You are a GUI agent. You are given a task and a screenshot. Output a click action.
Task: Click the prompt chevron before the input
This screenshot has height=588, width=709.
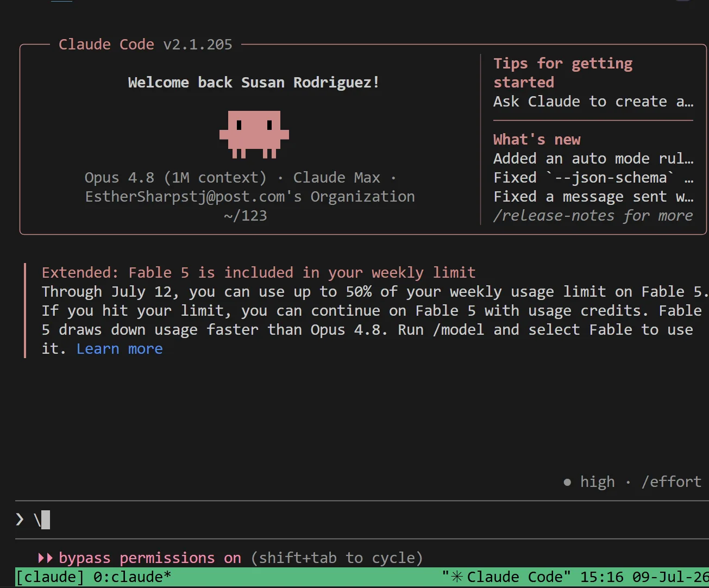click(x=20, y=520)
